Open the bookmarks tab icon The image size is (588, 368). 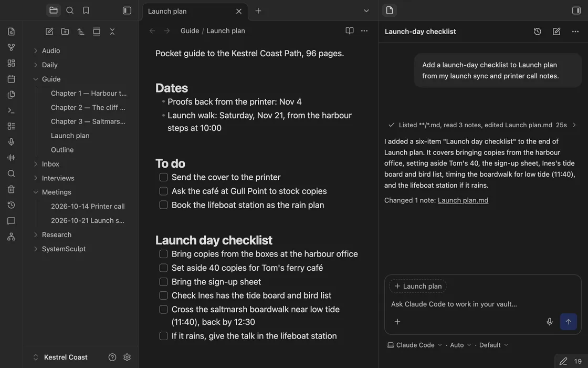(86, 11)
